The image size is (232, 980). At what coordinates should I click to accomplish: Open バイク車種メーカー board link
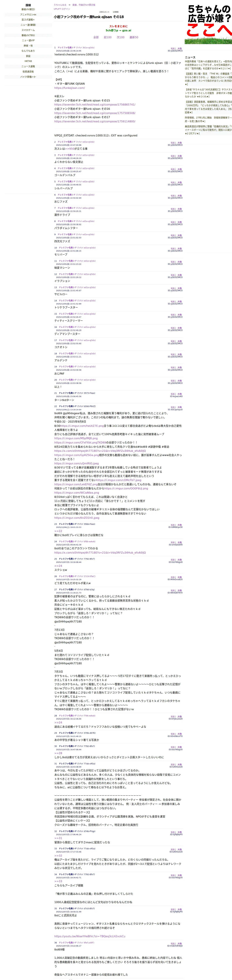click(x=28, y=77)
